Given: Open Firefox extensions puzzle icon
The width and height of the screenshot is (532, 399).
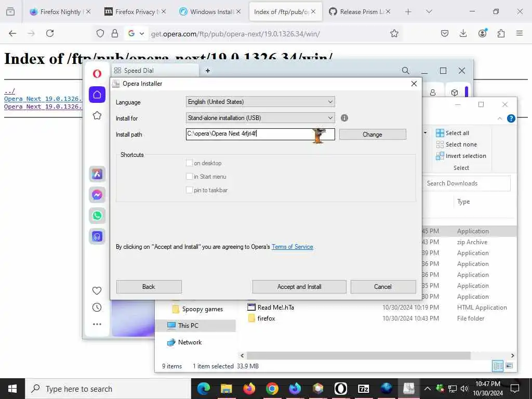Looking at the screenshot, I should [x=501, y=33].
